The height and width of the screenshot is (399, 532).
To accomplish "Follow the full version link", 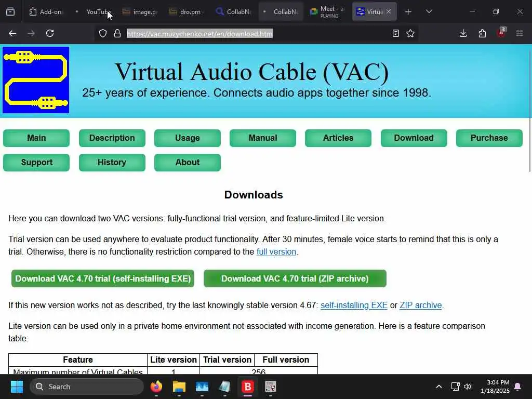I will tap(276, 252).
